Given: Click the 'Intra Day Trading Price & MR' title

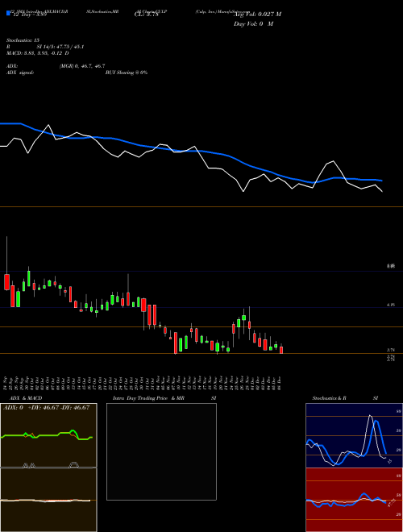Looking at the screenshot, I should click(x=148, y=398).
